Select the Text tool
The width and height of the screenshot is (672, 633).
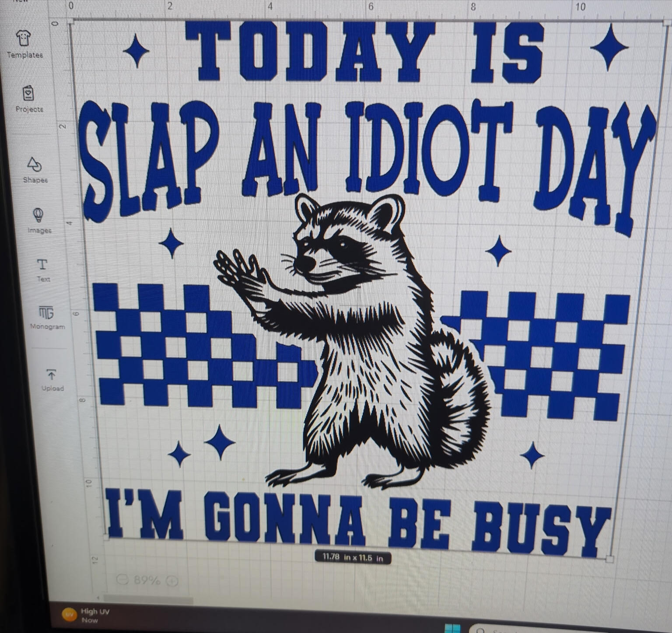click(x=43, y=269)
